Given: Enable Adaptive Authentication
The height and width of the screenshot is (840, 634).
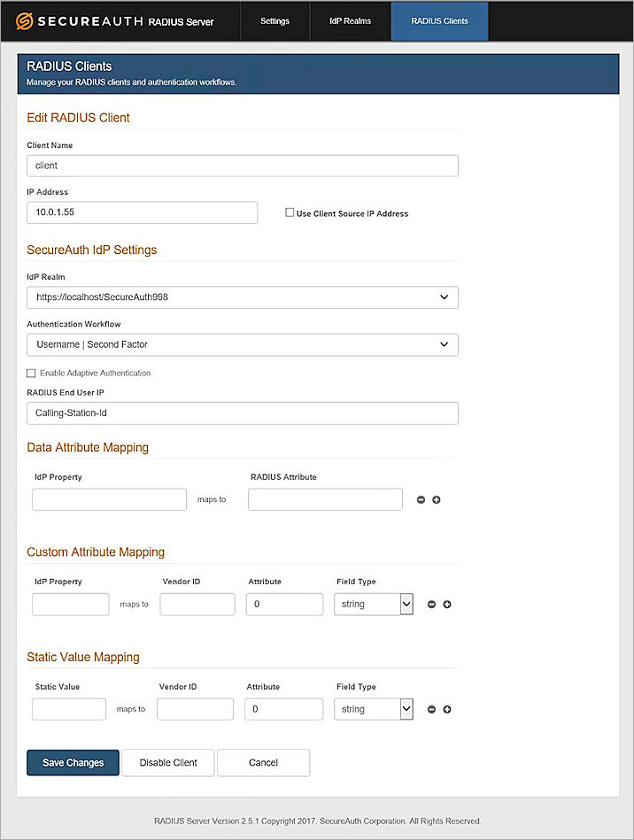Looking at the screenshot, I should pos(30,373).
